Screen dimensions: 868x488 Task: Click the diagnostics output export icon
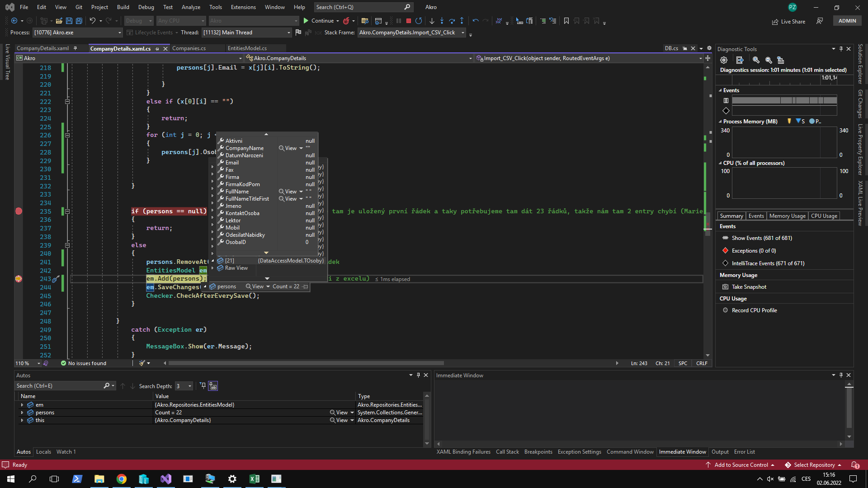[740, 60]
